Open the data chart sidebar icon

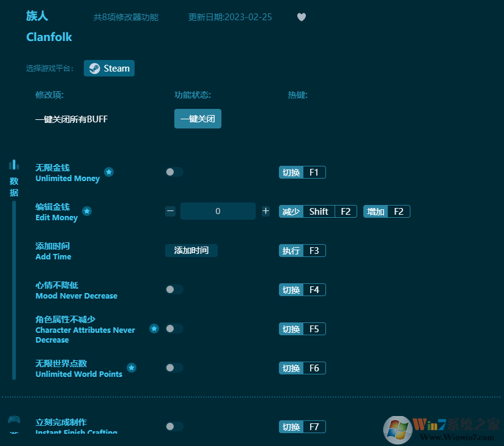pyautogui.click(x=14, y=165)
